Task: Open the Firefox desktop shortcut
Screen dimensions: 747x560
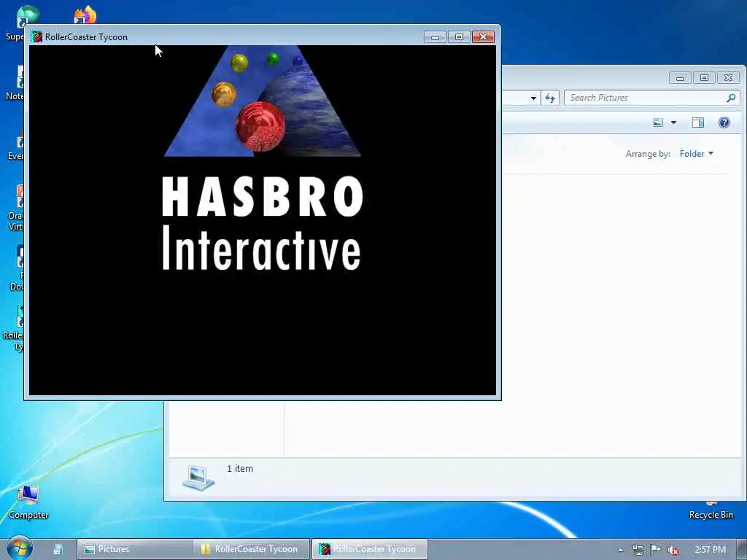Action: (x=85, y=15)
